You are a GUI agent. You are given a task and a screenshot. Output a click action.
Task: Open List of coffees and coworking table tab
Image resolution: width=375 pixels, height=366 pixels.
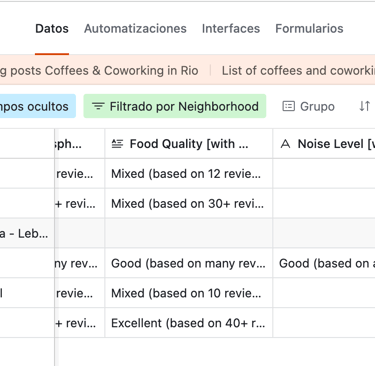(x=298, y=71)
